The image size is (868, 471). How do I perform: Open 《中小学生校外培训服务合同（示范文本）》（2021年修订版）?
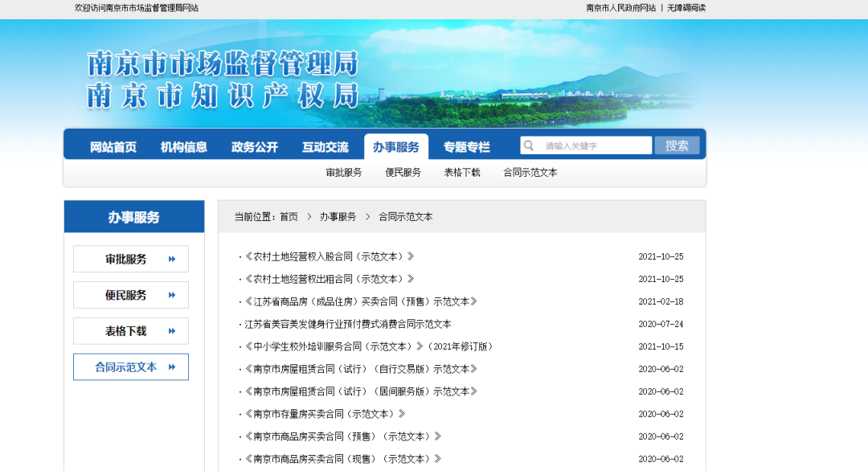(369, 346)
